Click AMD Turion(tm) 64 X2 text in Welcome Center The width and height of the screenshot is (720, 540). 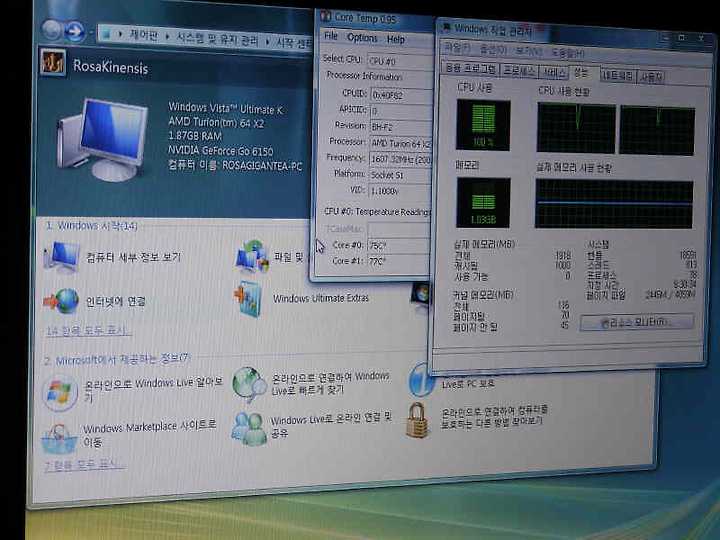point(216,122)
